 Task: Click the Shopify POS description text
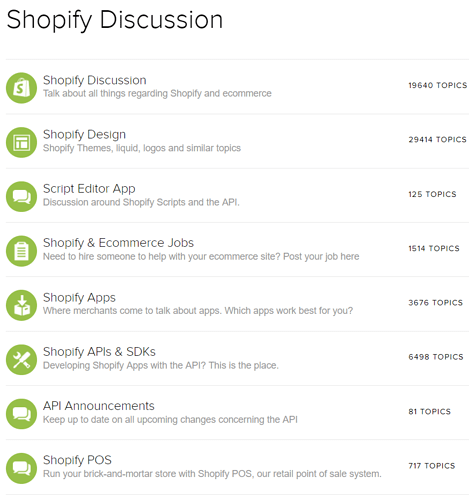212,474
